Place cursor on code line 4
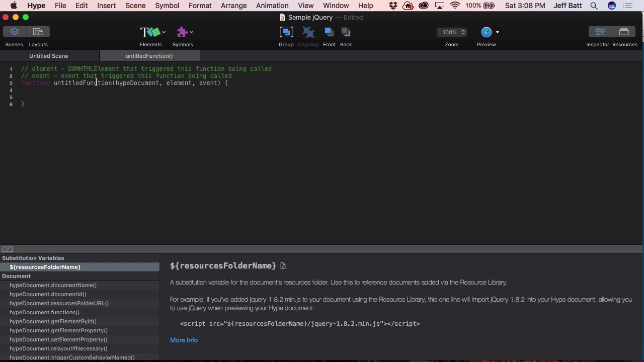This screenshot has width=644, height=362. [x=322, y=90]
